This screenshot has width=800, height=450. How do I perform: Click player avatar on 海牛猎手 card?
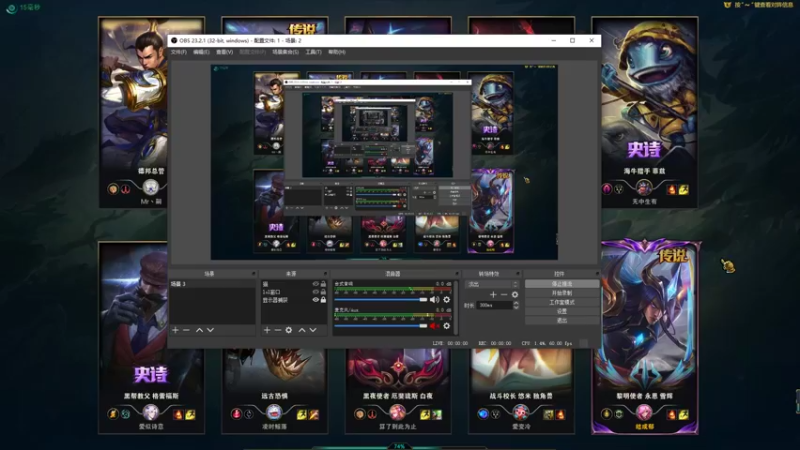pyautogui.click(x=644, y=187)
